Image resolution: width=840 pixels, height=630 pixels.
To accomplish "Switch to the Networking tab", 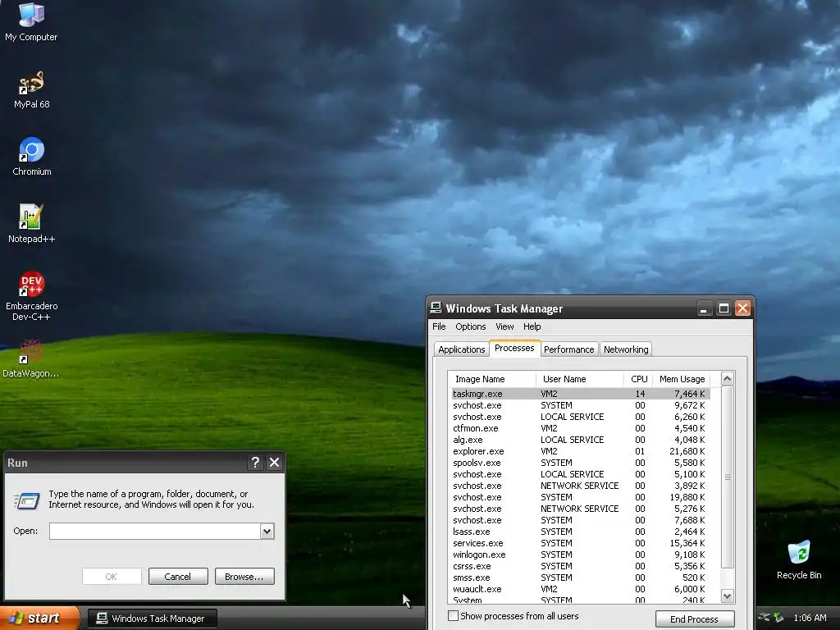I will (626, 349).
